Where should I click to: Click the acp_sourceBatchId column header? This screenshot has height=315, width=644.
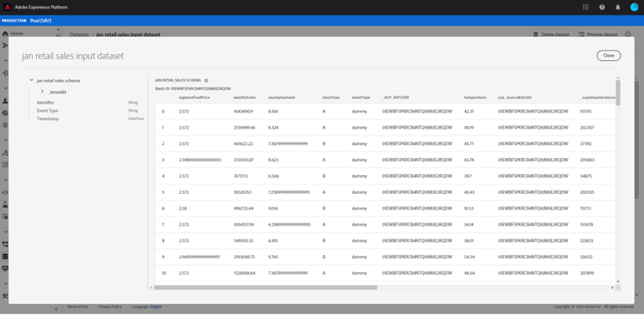click(514, 97)
